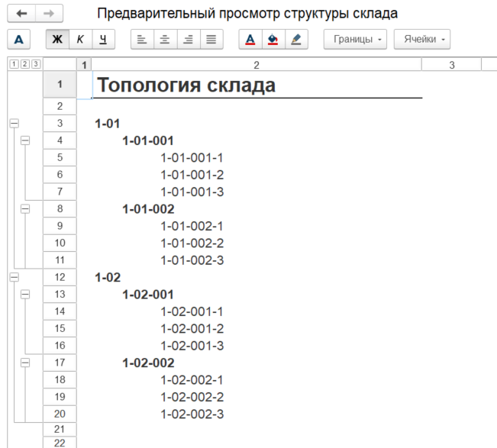Viewport: 497px width, 448px height.
Task: Click the forward navigation arrow
Action: click(x=49, y=14)
